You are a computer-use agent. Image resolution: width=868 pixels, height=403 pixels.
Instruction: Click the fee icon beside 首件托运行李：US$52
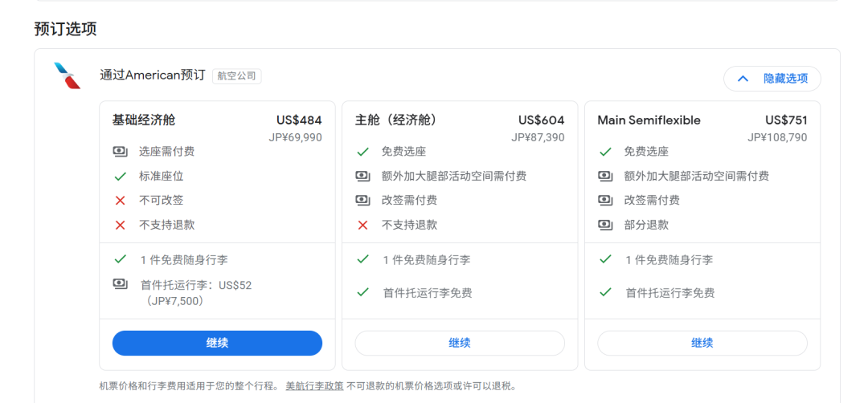[x=120, y=284]
